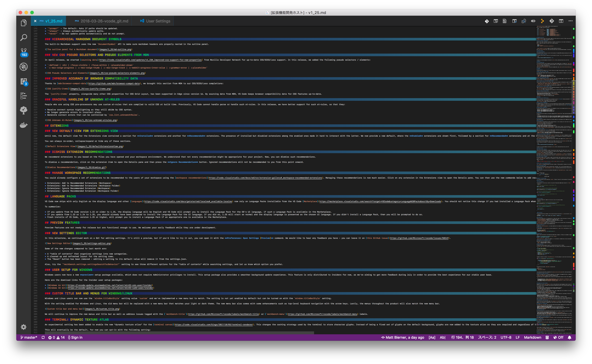The height and width of the screenshot is (364, 592).
Task: Open the more actions '...' editor menu
Action: click(571, 21)
